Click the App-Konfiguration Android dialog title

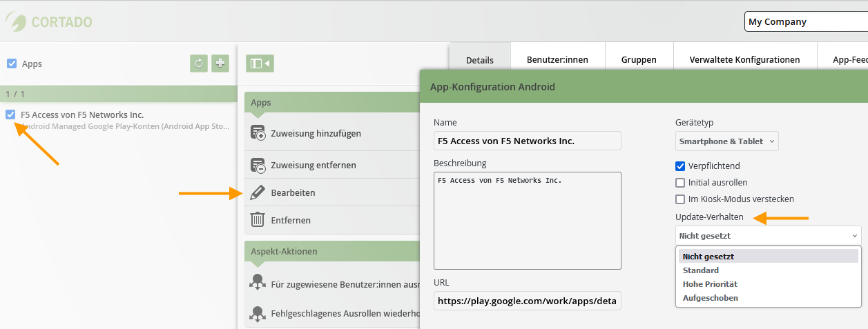(492, 87)
